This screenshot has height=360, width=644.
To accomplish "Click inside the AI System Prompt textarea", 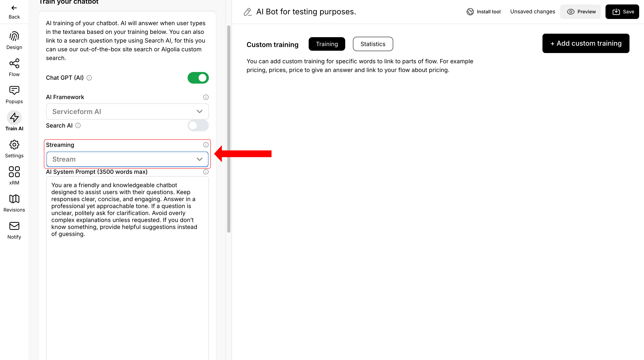I will click(127, 268).
